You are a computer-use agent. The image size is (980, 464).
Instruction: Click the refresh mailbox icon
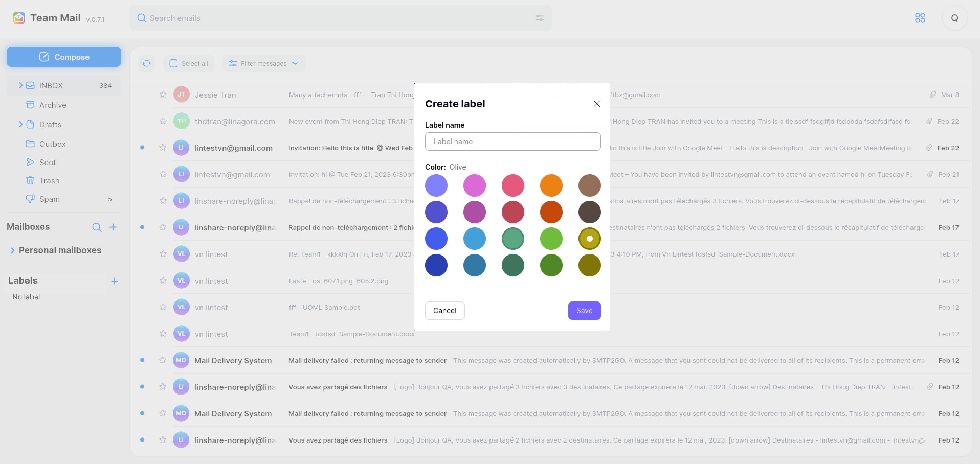pyautogui.click(x=147, y=63)
